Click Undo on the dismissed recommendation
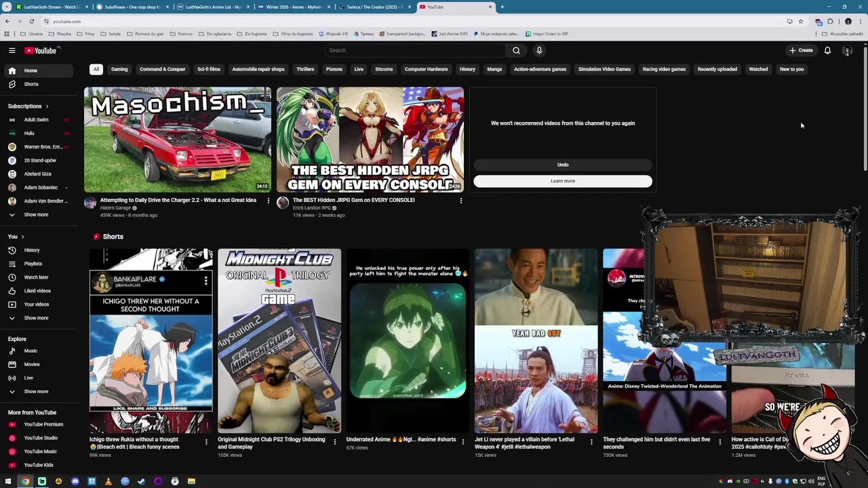This screenshot has height=488, width=868. coord(563,165)
